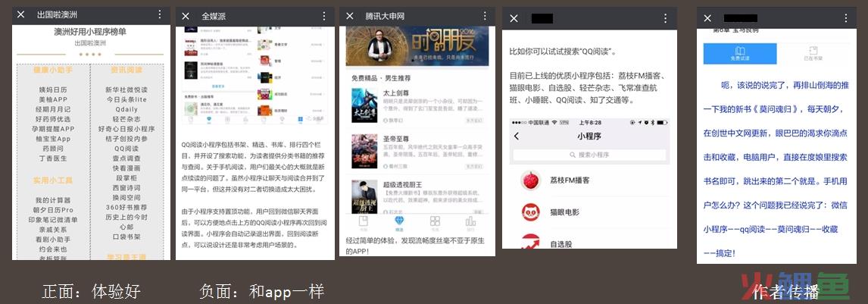Click 壹点调查 in the reading list
The height and width of the screenshot is (304, 868).
coord(126,158)
